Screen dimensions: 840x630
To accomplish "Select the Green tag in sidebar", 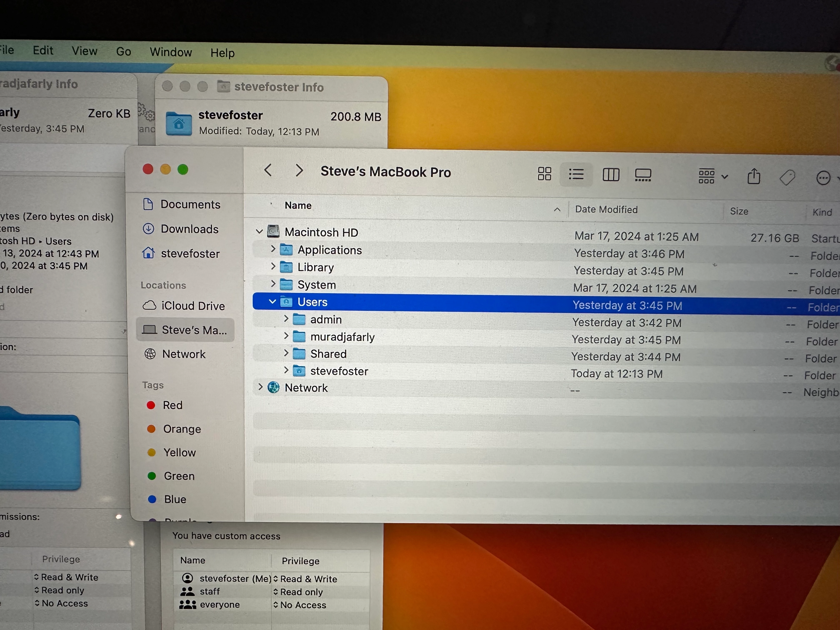I will 171,476.
